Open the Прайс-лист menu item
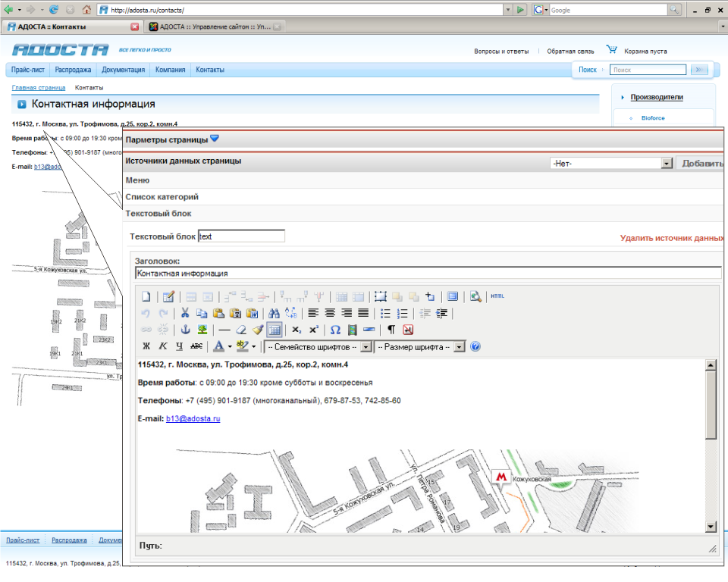The image size is (728, 582). 28,70
